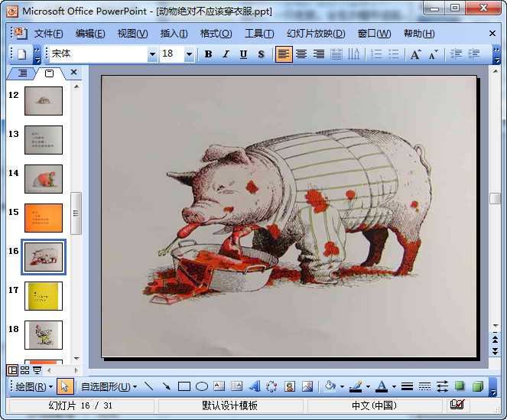Open Fill Color dropdown arrow

342,386
